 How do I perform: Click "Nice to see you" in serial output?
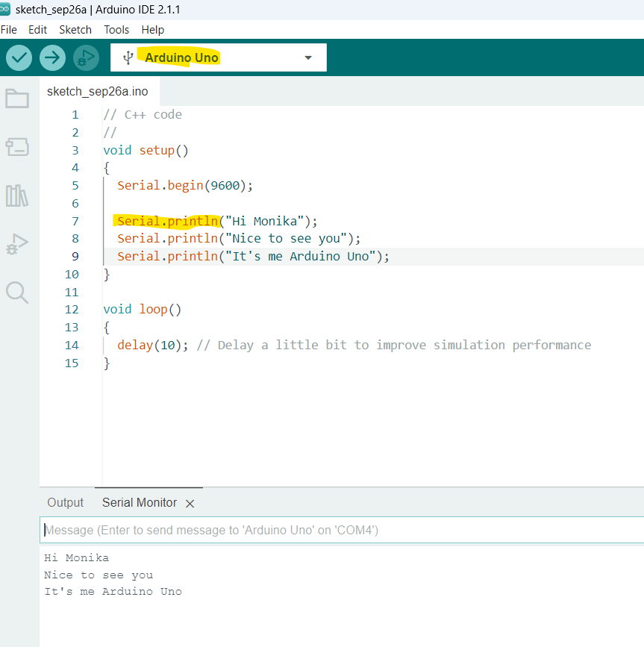(99, 575)
